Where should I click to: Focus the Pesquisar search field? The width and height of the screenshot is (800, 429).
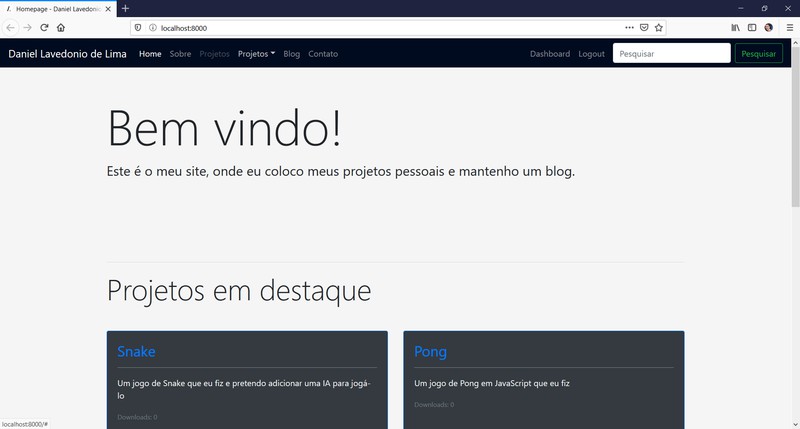point(671,53)
